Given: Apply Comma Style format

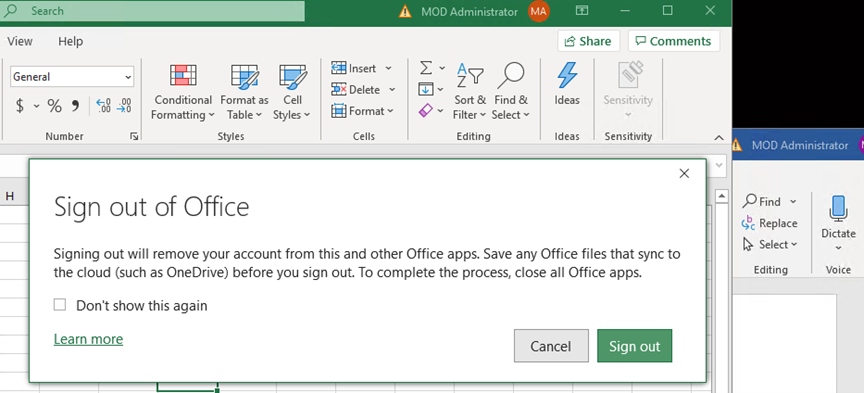Looking at the screenshot, I should [75, 106].
